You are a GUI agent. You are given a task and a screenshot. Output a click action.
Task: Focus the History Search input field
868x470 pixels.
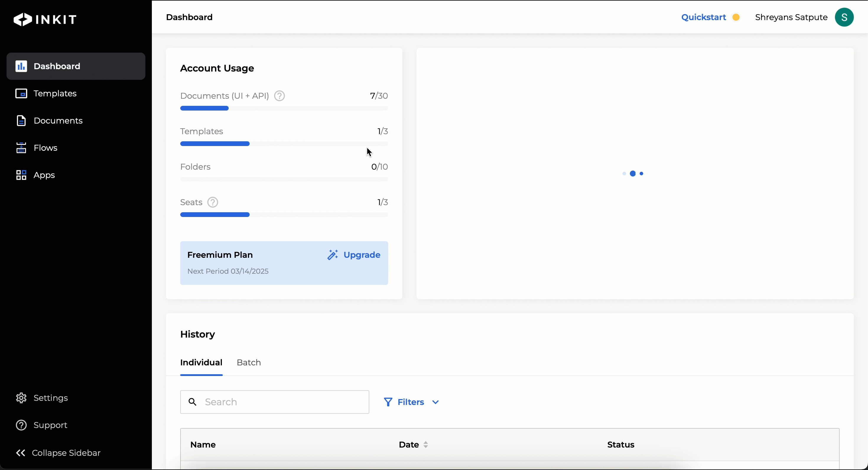tap(275, 402)
